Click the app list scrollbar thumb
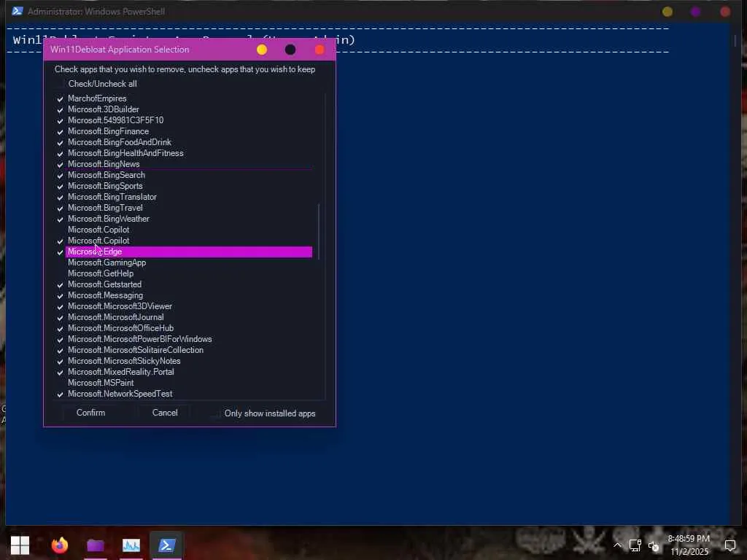 [318, 231]
